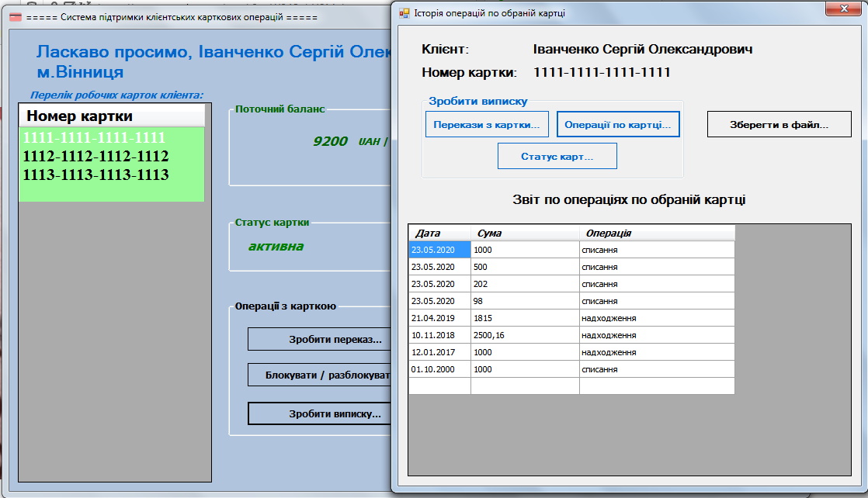868x498 pixels.
Task: Select card 1113-1113-1113-1113 in the list
Action: click(112, 175)
